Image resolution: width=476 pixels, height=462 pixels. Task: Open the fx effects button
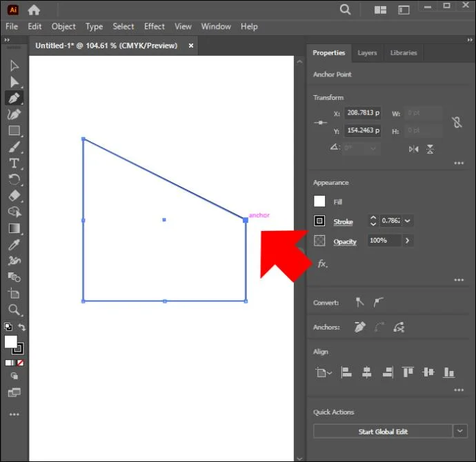click(322, 263)
